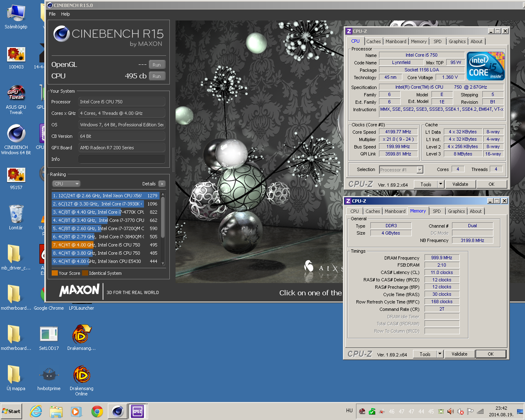Select ranking row 3 Core i7-4770K 822

[105, 212]
